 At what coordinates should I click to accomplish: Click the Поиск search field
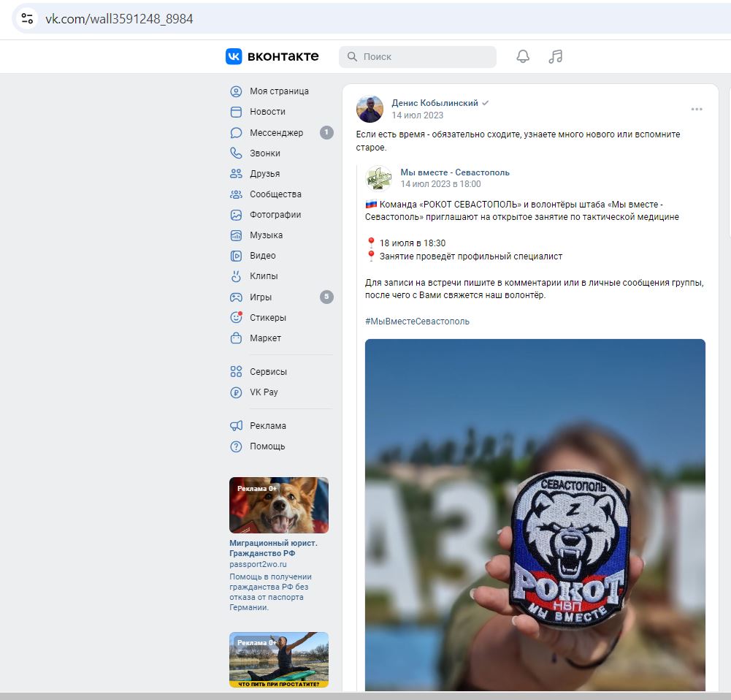click(418, 56)
